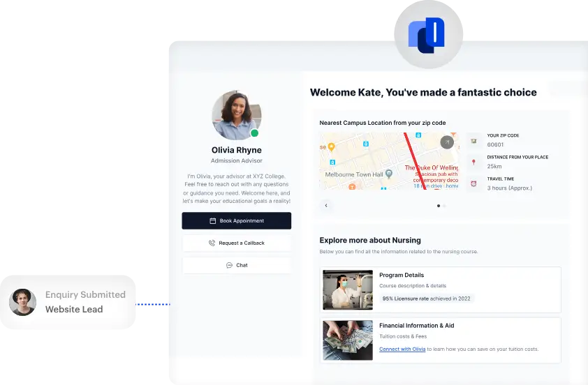Click Request a Callback button

[237, 243]
